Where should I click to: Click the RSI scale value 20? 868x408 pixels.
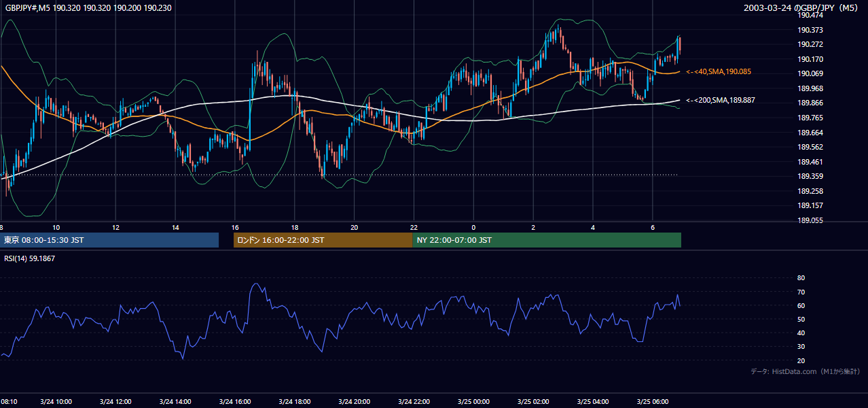tap(801, 360)
